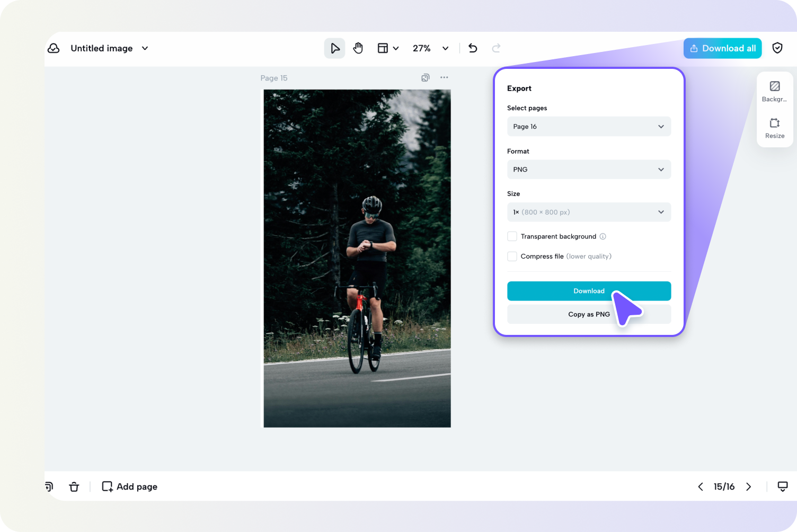The image size is (797, 532).
Task: Activate the hand pan tool
Action: coord(358,48)
